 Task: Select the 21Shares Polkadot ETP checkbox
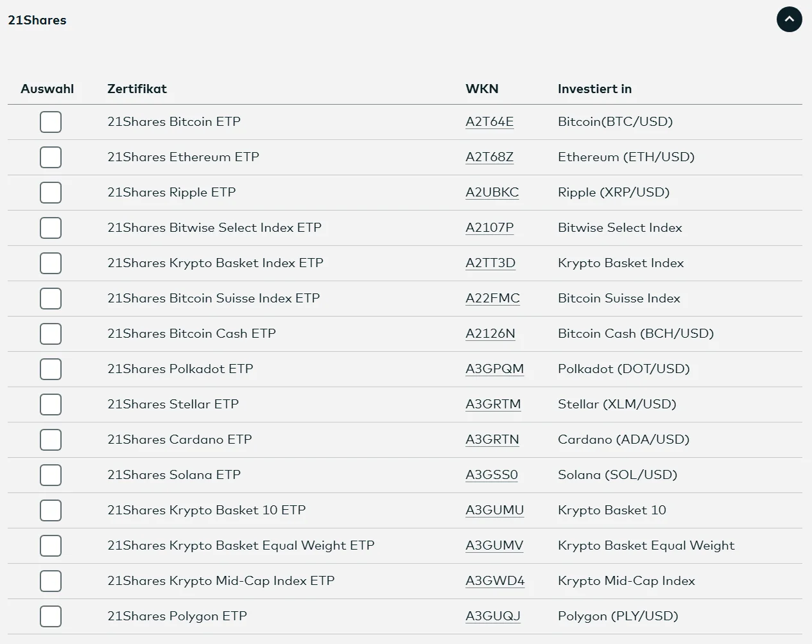click(51, 369)
